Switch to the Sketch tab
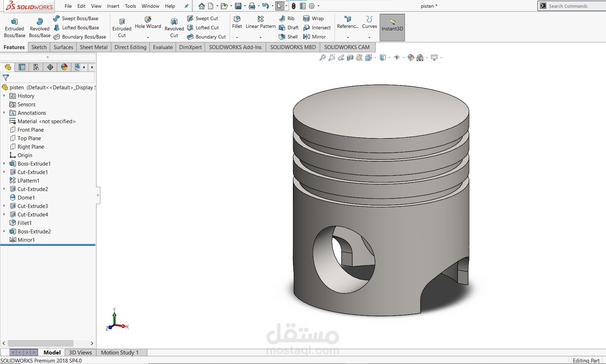Viewport: 606px width, 364px height. 39,47
